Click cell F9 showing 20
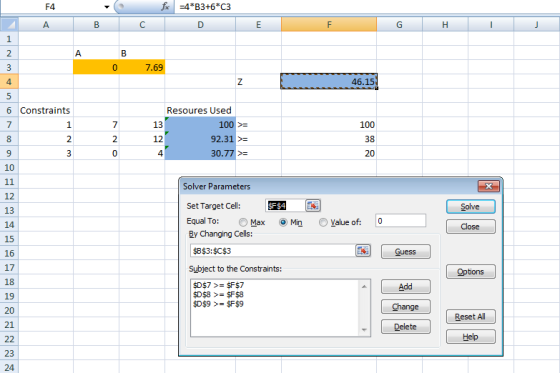This screenshot has height=373, width=560. tap(329, 153)
